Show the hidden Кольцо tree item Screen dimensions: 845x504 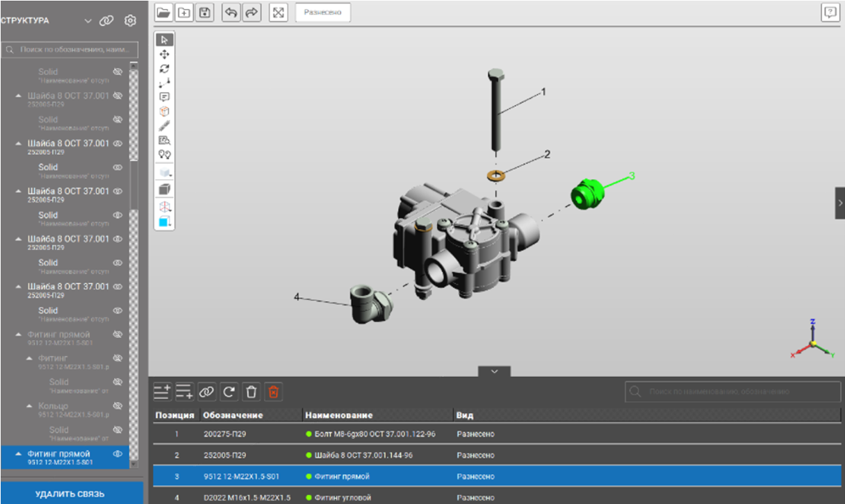pyautogui.click(x=117, y=406)
